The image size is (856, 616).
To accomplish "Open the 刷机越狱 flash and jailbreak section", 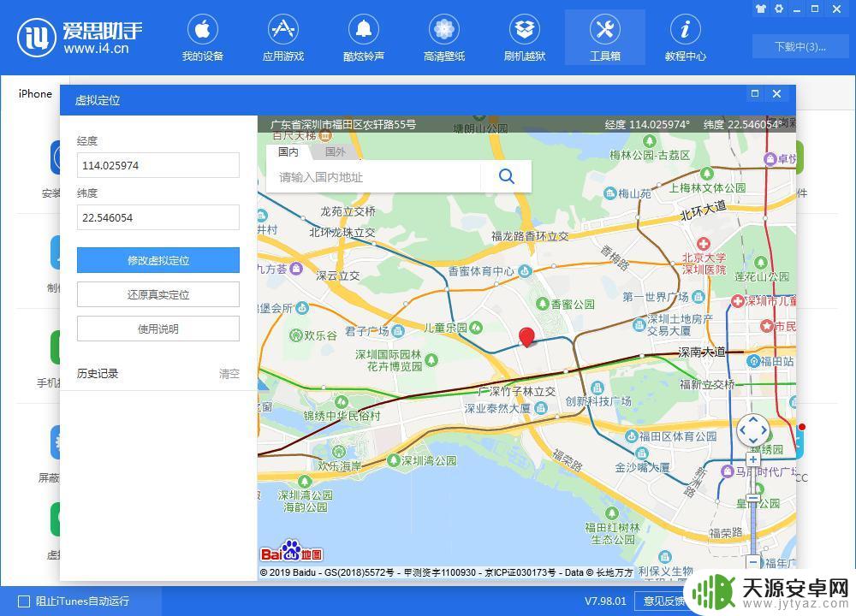I will click(525, 38).
